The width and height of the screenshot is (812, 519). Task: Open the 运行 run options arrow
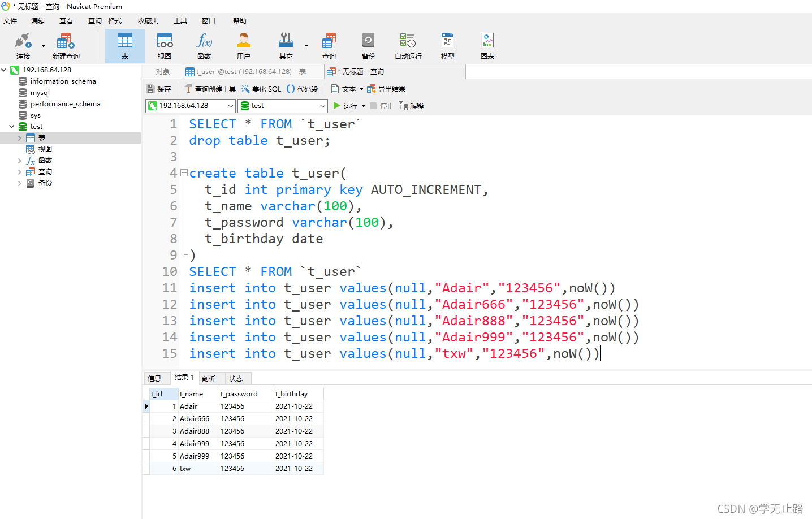(363, 106)
